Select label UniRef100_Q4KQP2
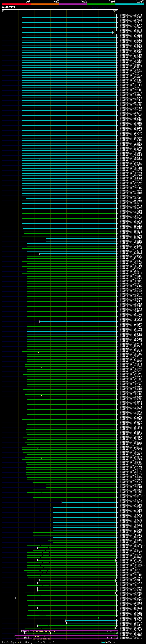Image resolution: width=146 pixels, height=644 pixels. point(131,504)
